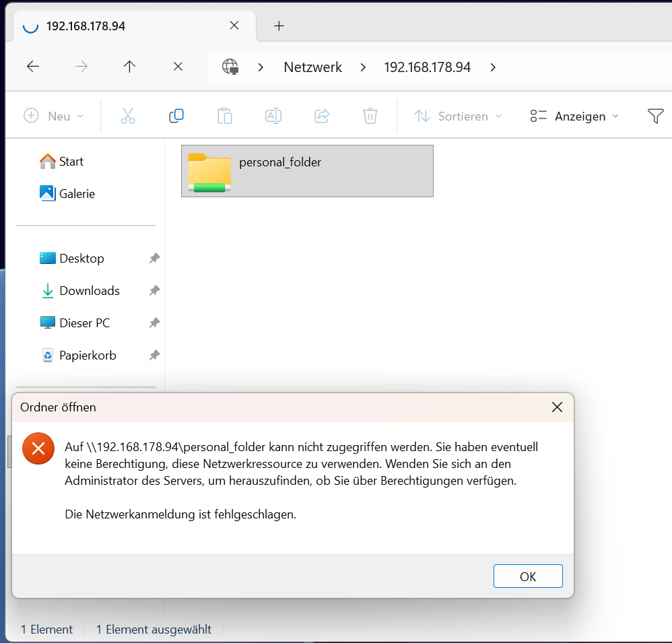Click OK in the Ordner öffnen dialog
This screenshot has width=672, height=643.
click(528, 576)
